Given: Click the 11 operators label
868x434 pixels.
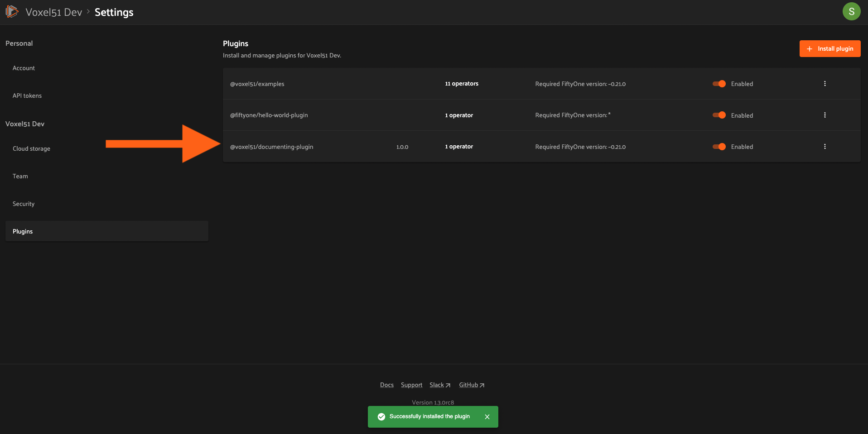Looking at the screenshot, I should pyautogui.click(x=462, y=84).
